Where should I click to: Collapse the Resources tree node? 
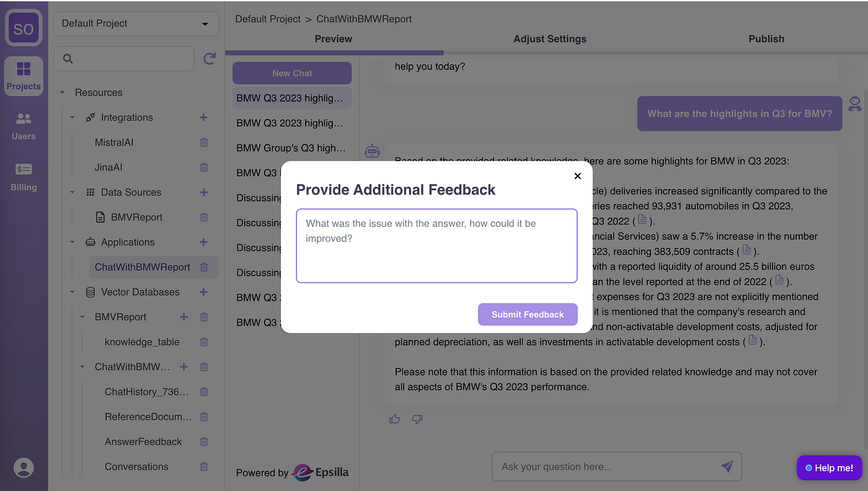[x=63, y=92]
